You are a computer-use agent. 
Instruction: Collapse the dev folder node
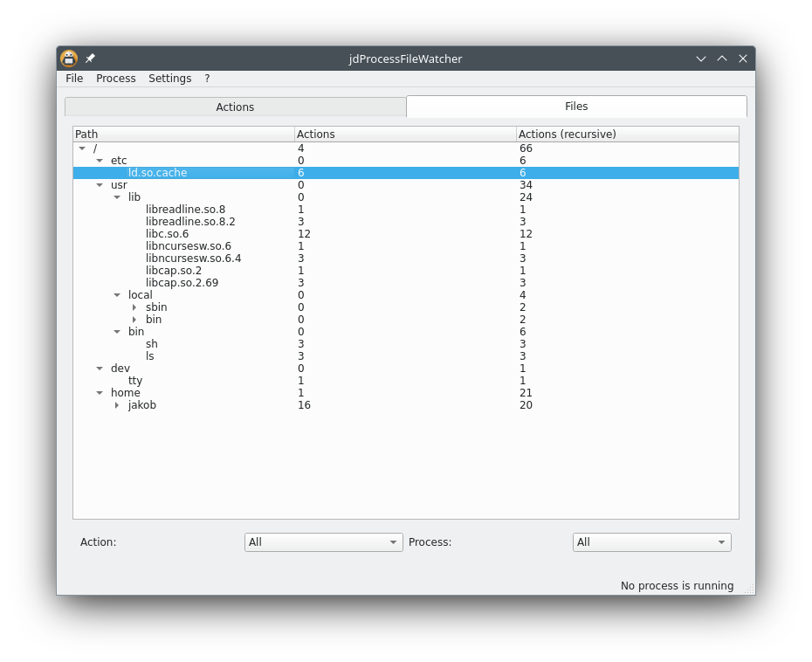click(100, 369)
